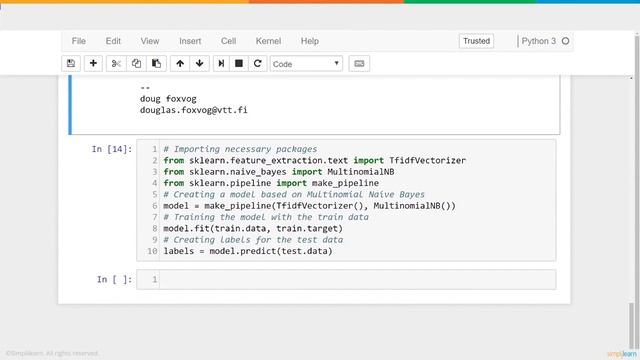Open the File menu
This screenshot has width=640, height=360.
tap(79, 41)
